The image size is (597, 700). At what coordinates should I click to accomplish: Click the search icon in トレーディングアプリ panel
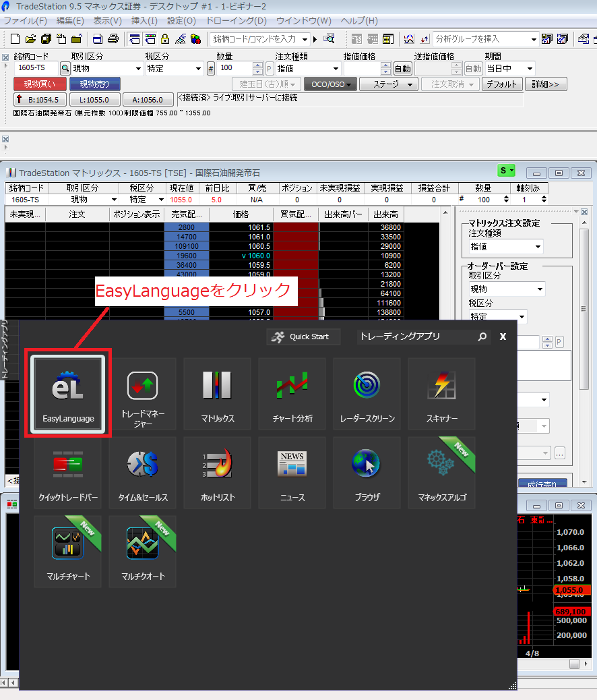click(482, 337)
